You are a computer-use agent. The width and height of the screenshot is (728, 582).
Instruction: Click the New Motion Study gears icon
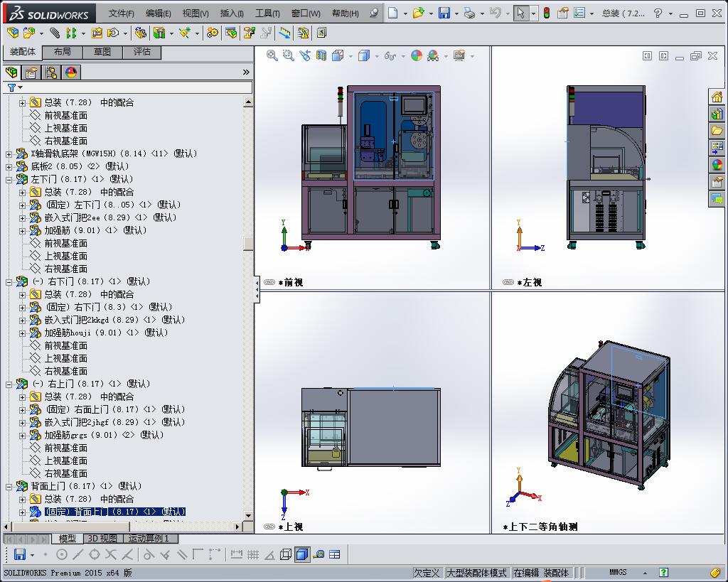[x=212, y=33]
